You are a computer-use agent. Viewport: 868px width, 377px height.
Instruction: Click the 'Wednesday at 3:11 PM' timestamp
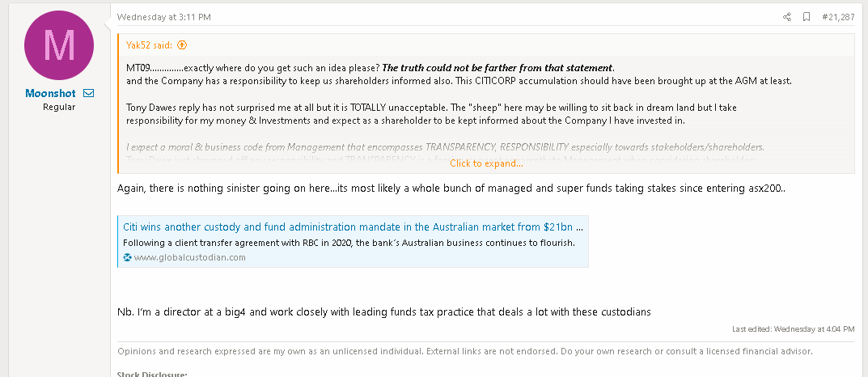pyautogui.click(x=163, y=17)
